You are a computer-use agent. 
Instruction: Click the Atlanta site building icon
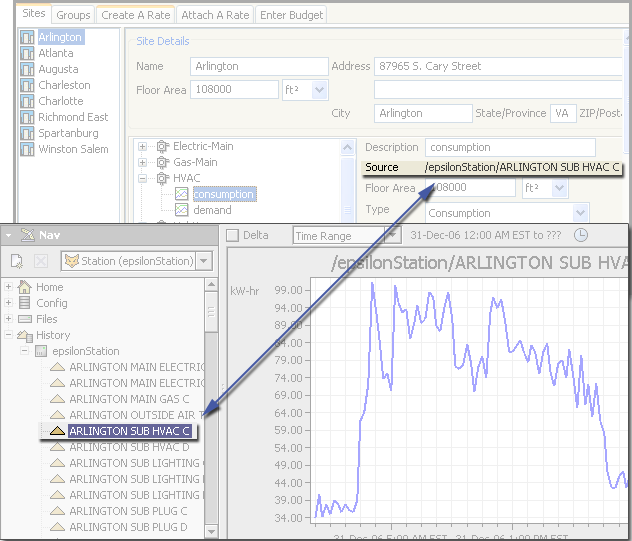click(x=28, y=54)
